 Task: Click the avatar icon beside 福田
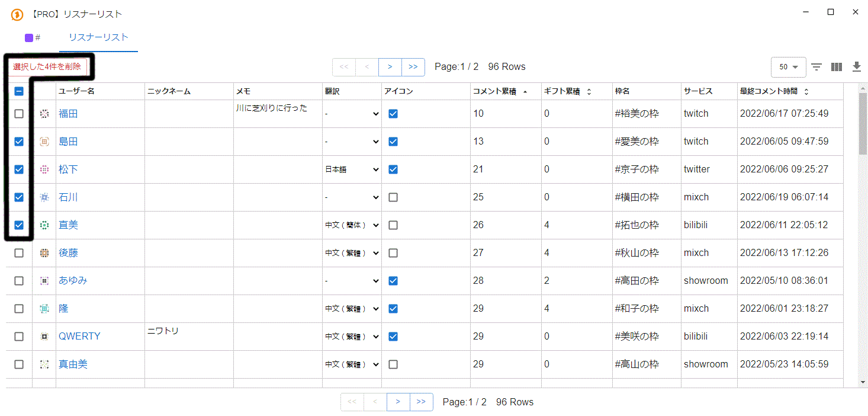tap(44, 114)
